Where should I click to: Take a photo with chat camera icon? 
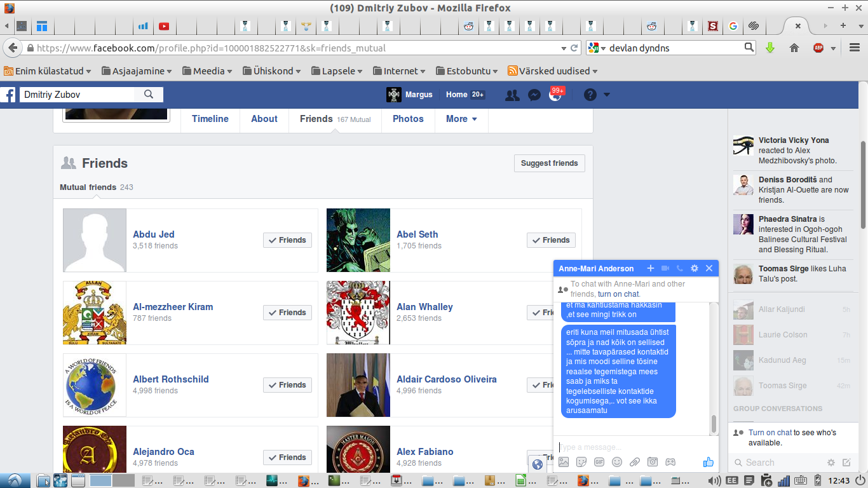pyautogui.click(x=653, y=462)
